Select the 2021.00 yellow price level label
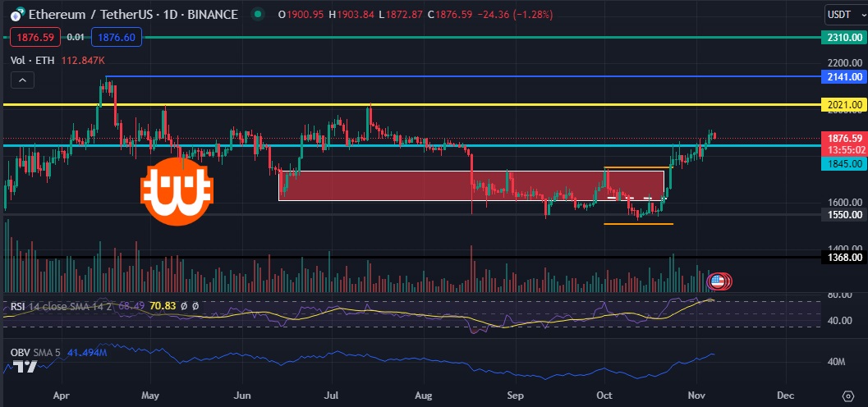The height and width of the screenshot is (407, 868). [x=843, y=104]
